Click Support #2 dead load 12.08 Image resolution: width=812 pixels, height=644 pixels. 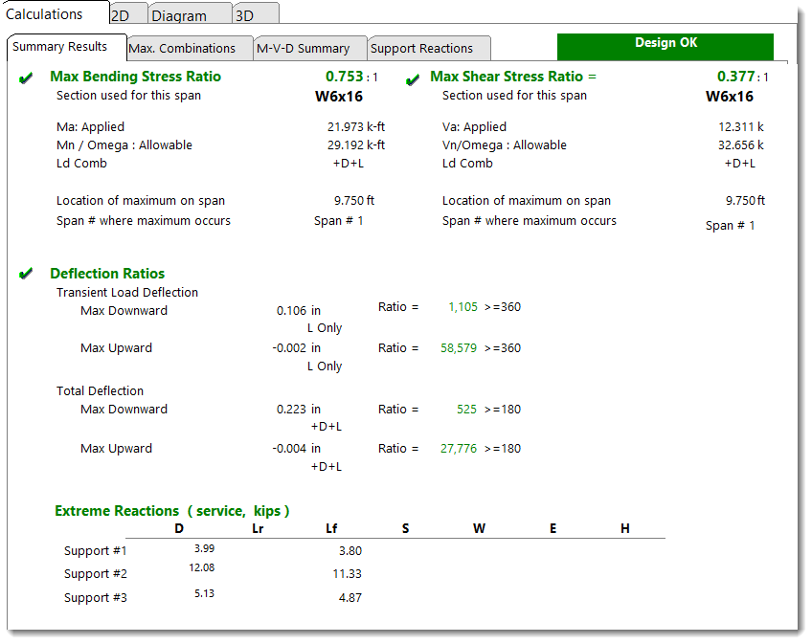pos(201,567)
